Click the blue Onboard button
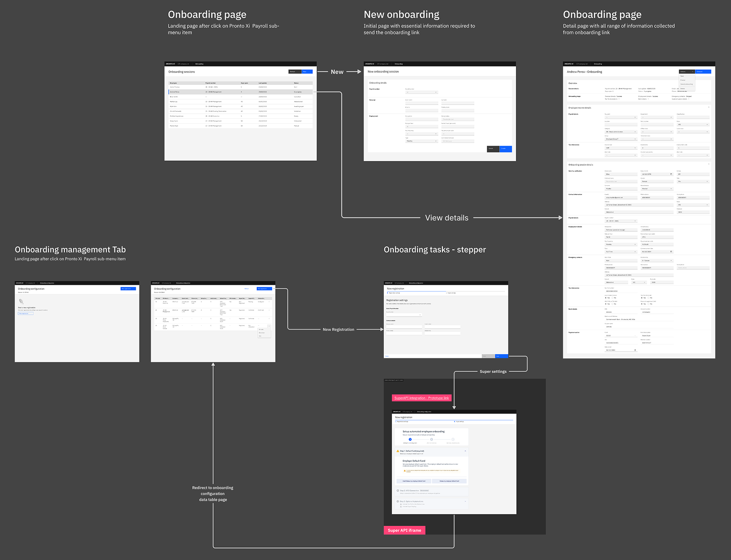731x560 pixels. click(703, 72)
